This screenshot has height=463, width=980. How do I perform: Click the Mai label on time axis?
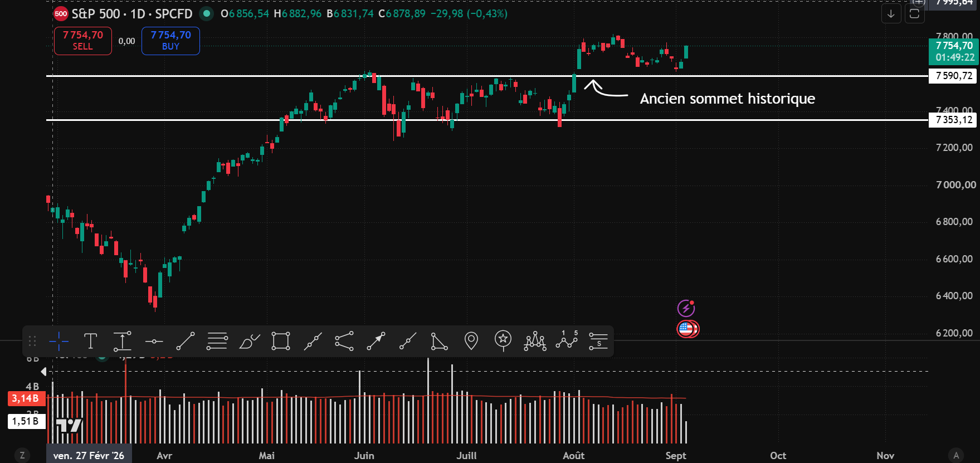tap(267, 455)
